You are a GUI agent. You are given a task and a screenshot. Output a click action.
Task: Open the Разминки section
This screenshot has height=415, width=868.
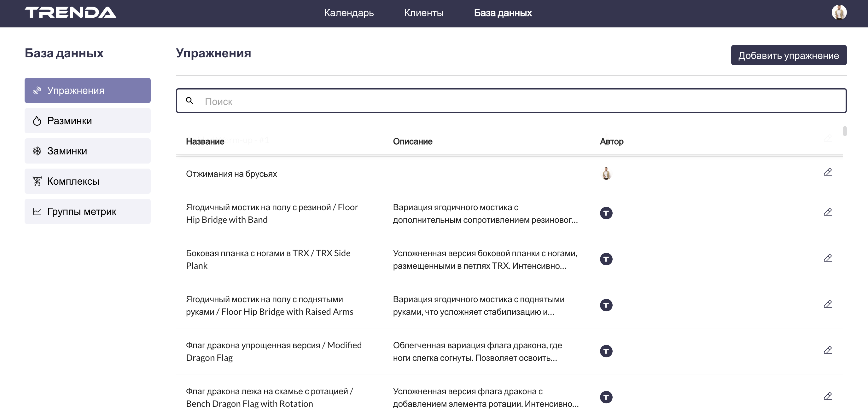click(87, 121)
